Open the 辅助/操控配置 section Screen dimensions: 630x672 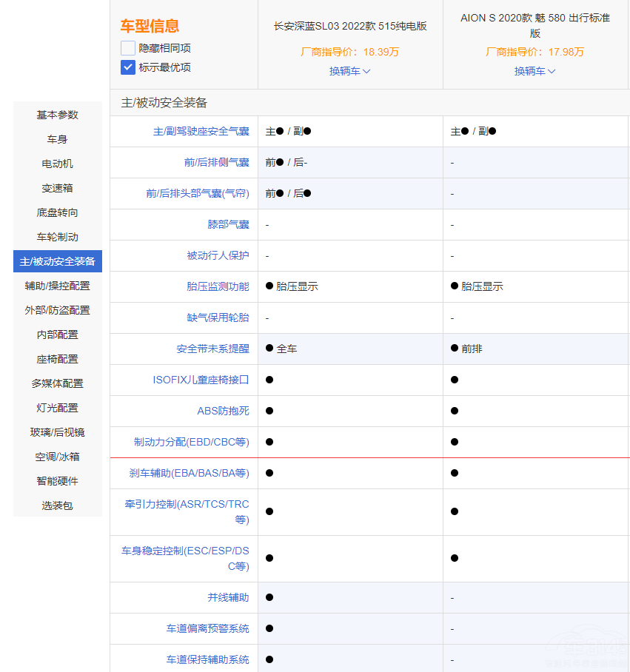point(56,285)
